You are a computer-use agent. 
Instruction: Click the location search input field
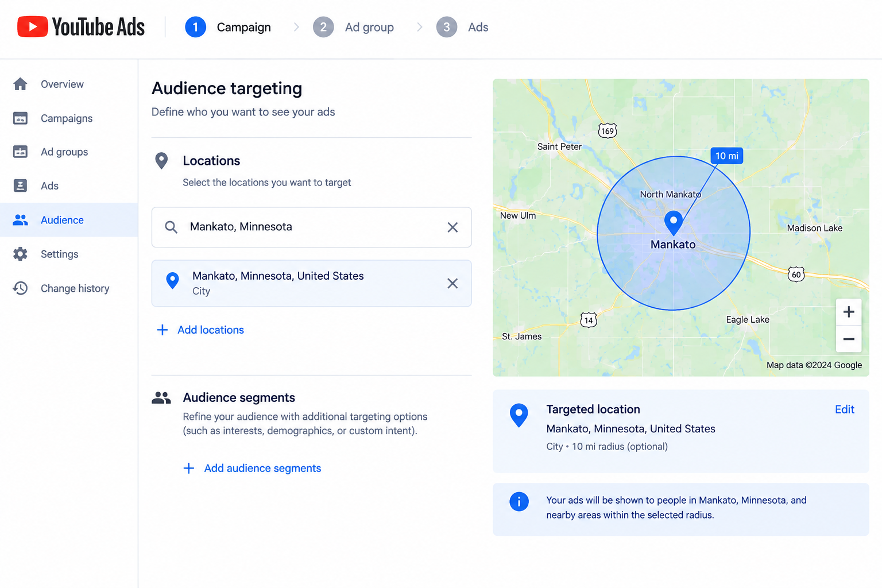(x=311, y=227)
